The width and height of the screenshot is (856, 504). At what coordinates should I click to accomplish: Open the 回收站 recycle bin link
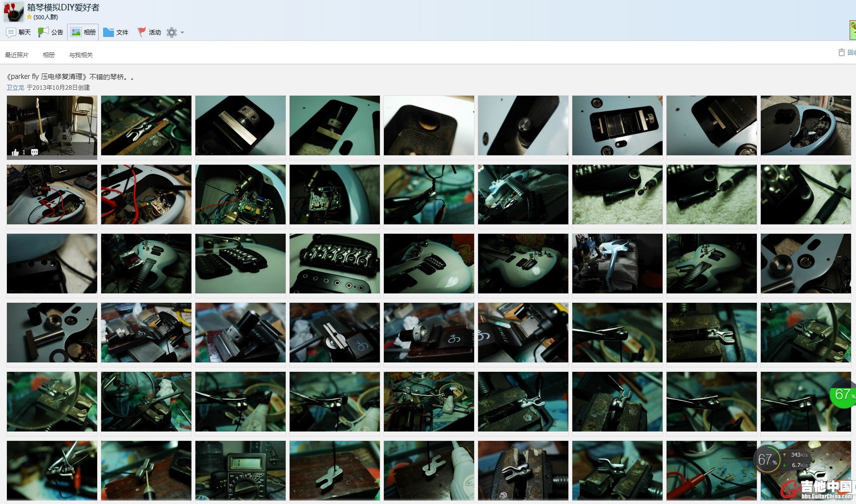pos(852,53)
